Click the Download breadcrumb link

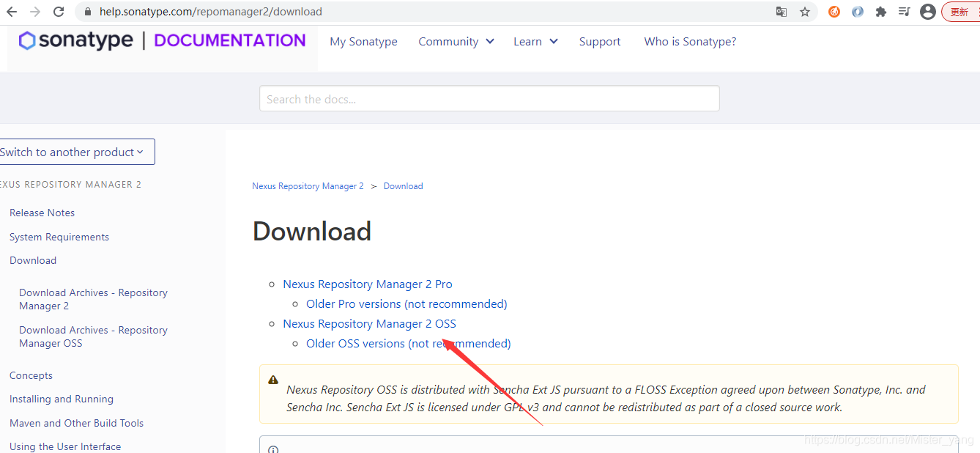coord(403,186)
